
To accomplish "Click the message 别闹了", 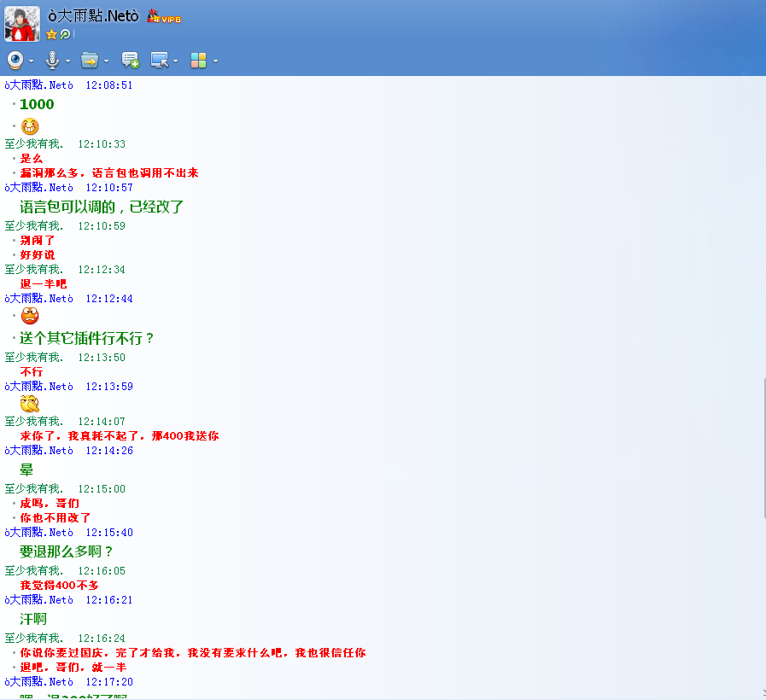I will [x=37, y=241].
